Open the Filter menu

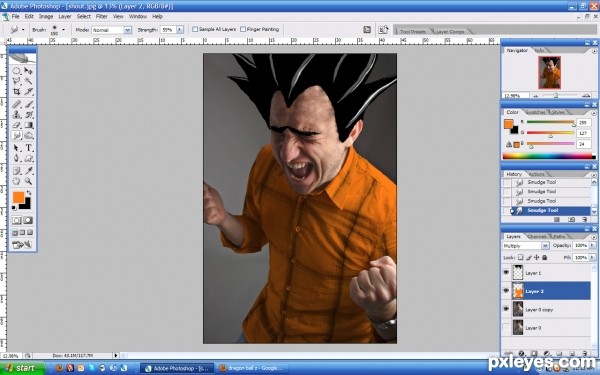point(101,16)
